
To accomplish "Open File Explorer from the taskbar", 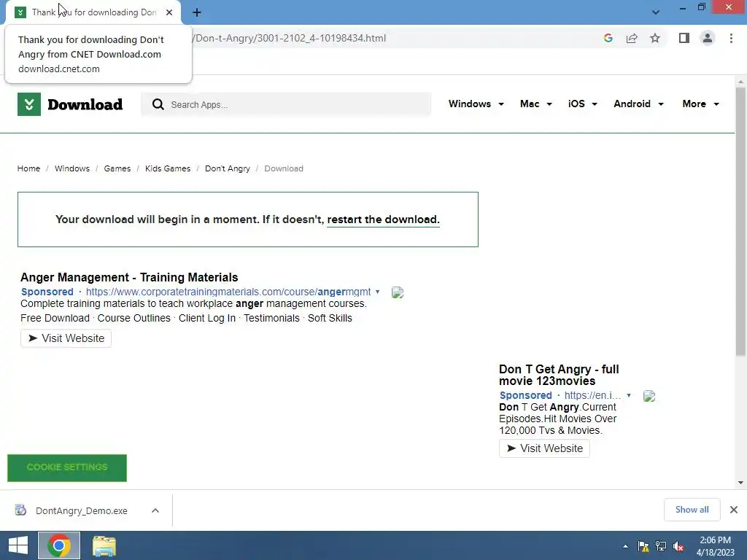I will pos(104,546).
